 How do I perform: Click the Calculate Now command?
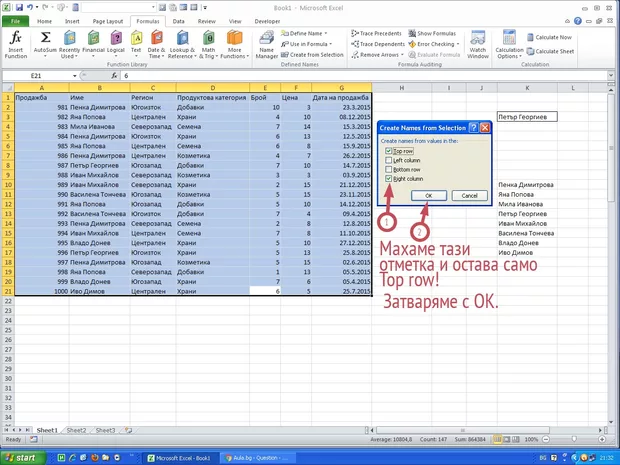click(x=552, y=36)
